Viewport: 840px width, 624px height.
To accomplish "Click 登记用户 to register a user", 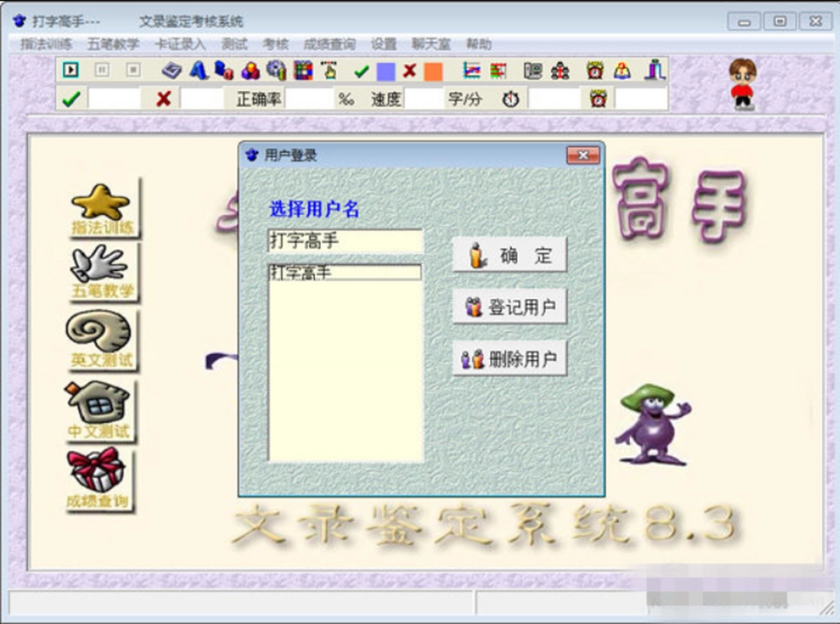I will coord(509,306).
